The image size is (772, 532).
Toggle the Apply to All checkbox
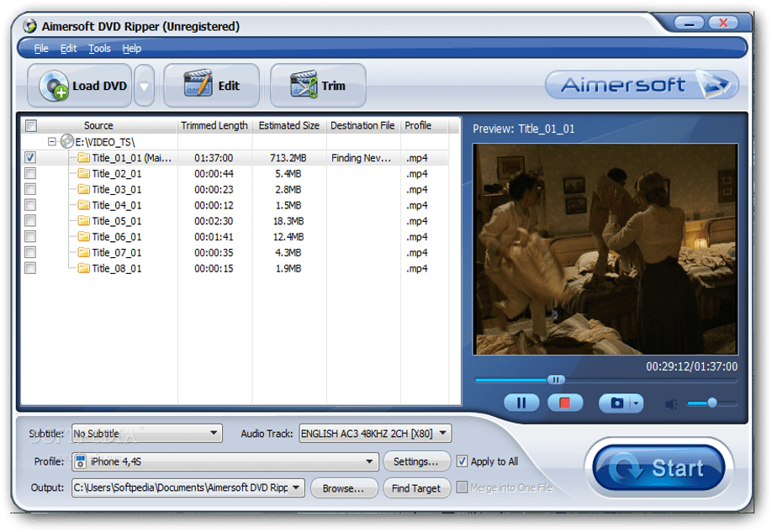(x=462, y=461)
